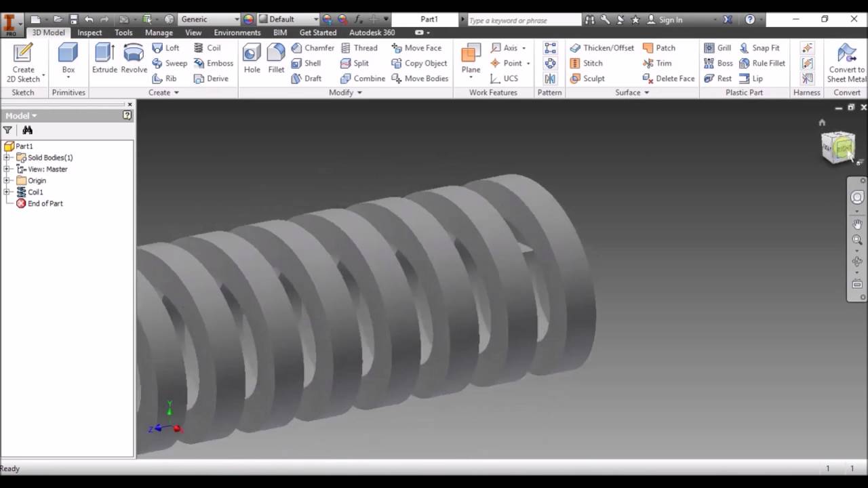Select the Trim surface tool

[x=657, y=63]
